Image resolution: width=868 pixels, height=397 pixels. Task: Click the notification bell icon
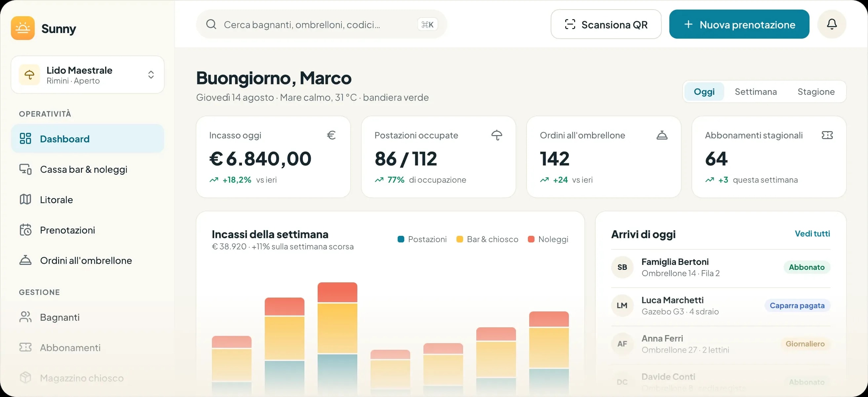point(832,24)
